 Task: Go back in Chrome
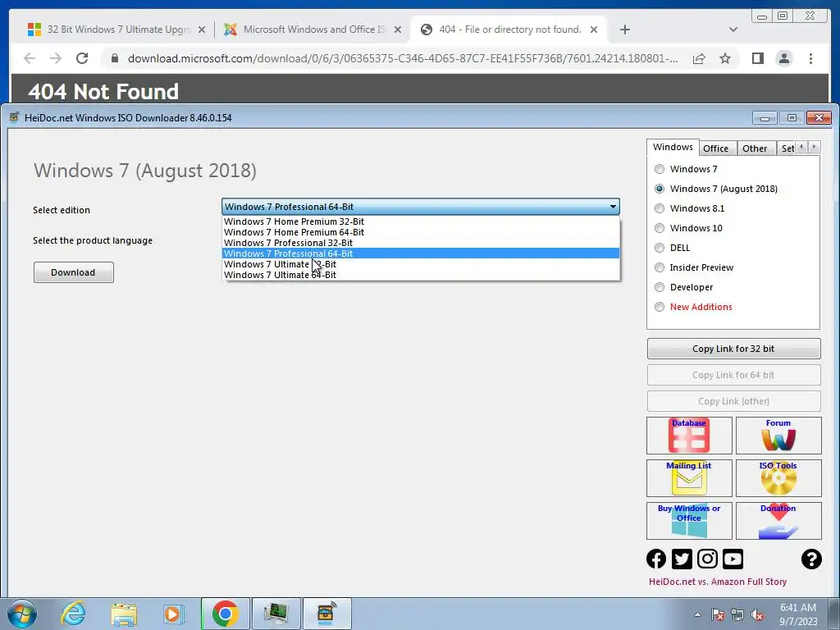point(30,58)
